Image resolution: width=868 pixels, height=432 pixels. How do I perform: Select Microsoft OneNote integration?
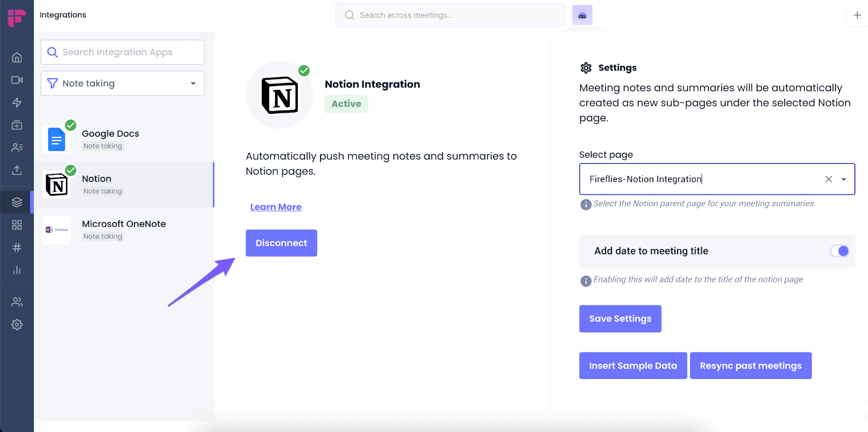[124, 230]
